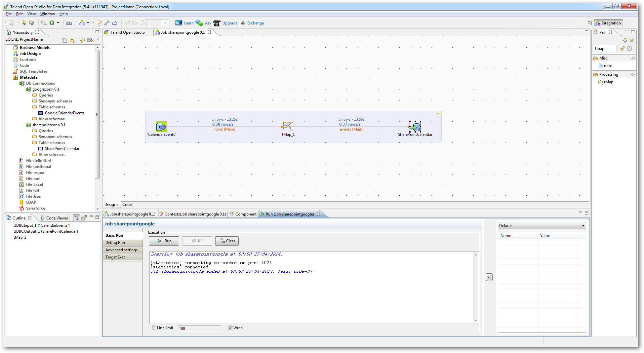Collapse all items in Repository tree
The image size is (644, 353).
[65, 40]
